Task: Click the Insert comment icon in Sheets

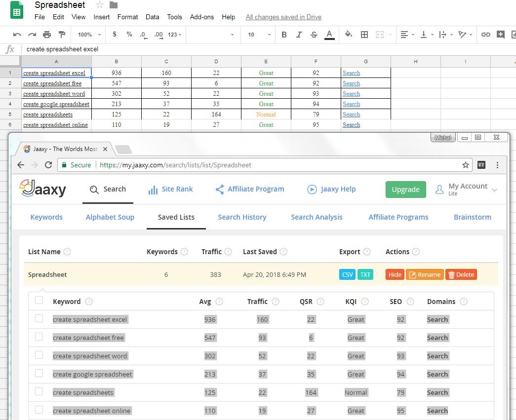Action: click(501, 34)
